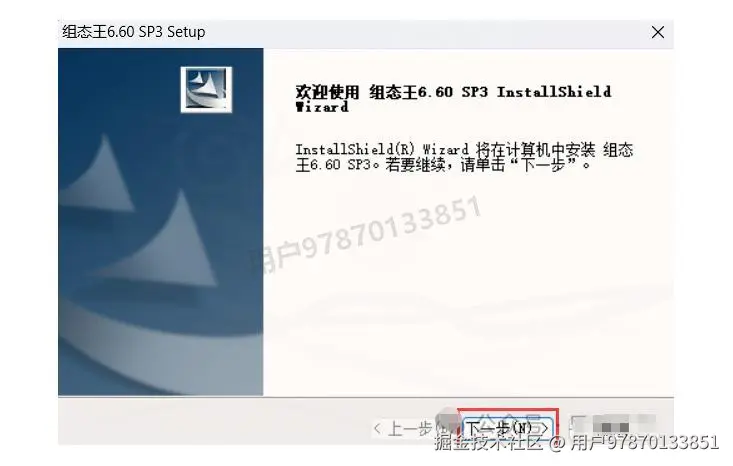Click quoted “下一步” text in the description

(550, 165)
